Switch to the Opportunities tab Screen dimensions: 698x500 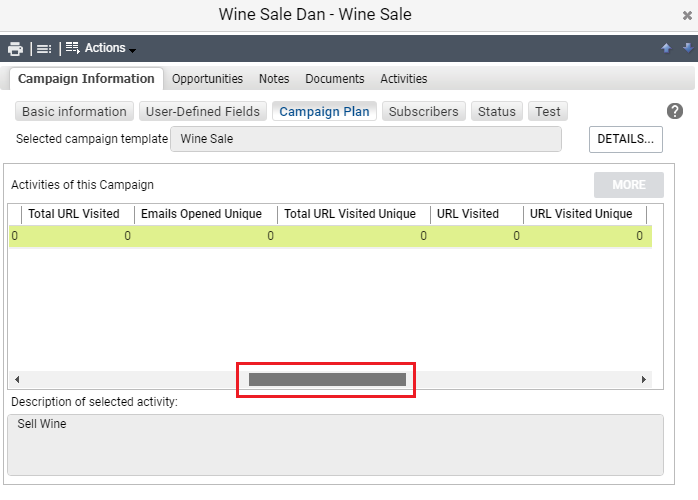point(207,79)
